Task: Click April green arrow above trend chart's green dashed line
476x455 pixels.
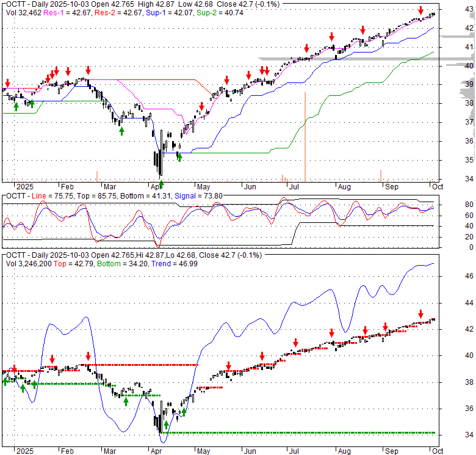Action: click(166, 425)
